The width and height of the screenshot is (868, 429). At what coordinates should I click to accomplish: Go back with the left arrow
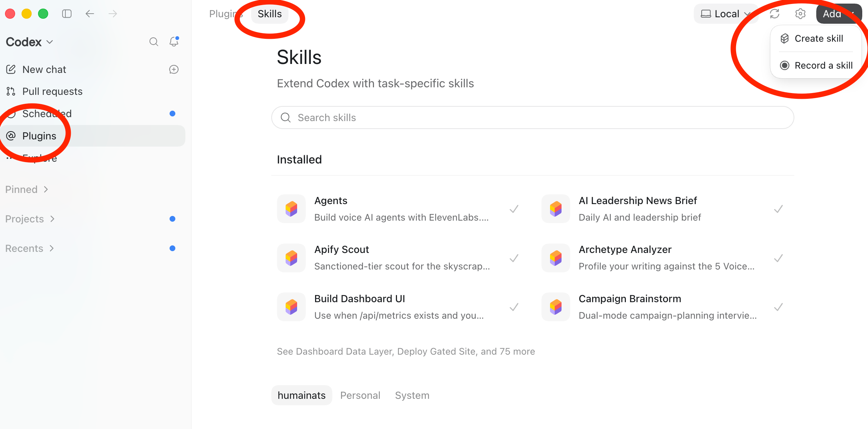(90, 14)
